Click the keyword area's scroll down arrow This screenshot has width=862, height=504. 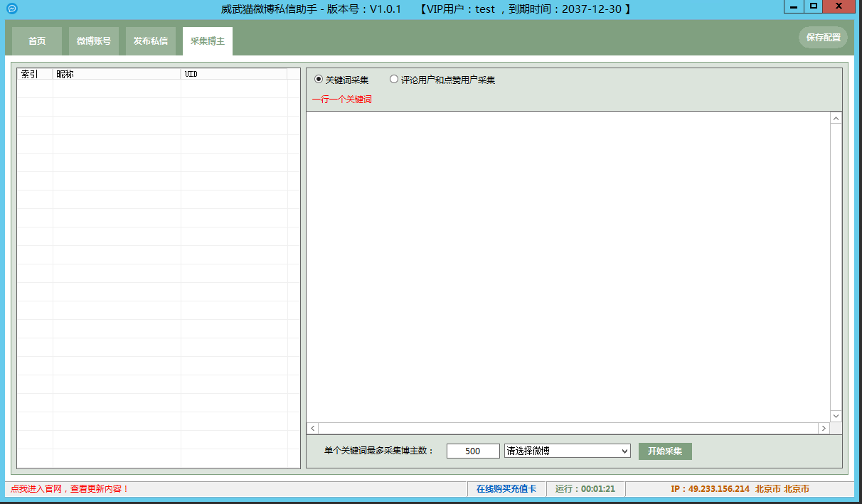836,416
